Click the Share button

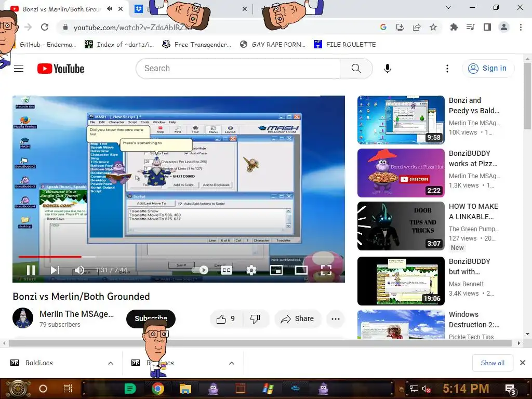click(298, 318)
